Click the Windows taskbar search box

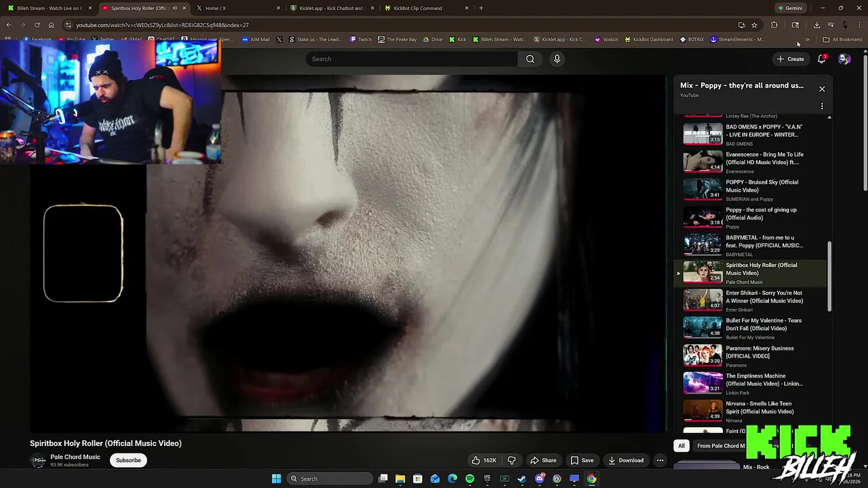click(x=329, y=479)
